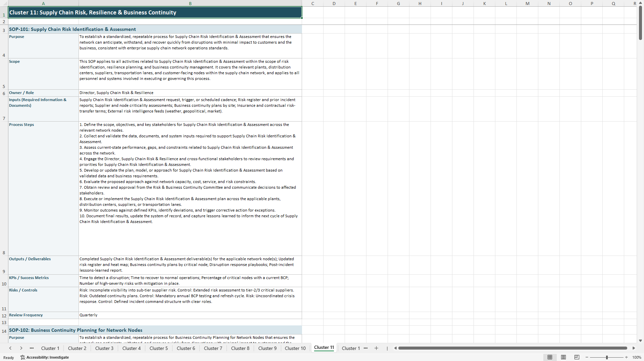Select column B header

(x=190, y=3)
